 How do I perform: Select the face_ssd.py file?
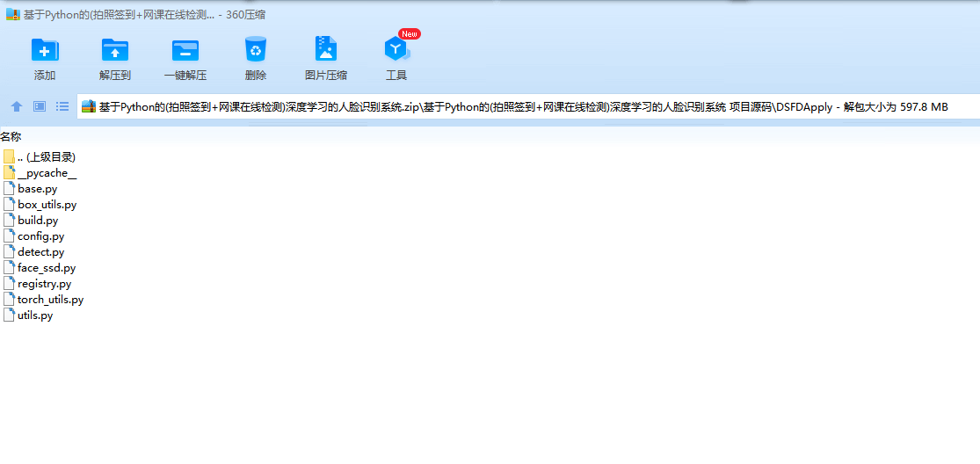coord(40,268)
